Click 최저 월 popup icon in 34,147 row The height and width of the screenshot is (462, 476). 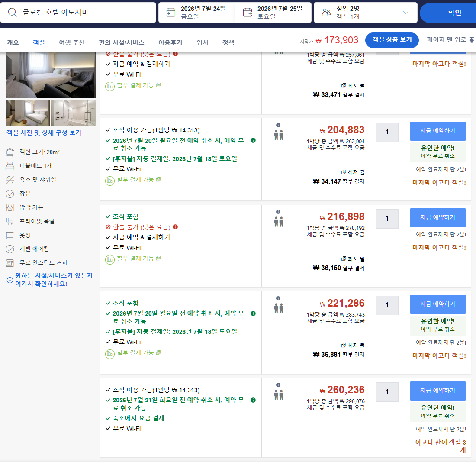(343, 172)
